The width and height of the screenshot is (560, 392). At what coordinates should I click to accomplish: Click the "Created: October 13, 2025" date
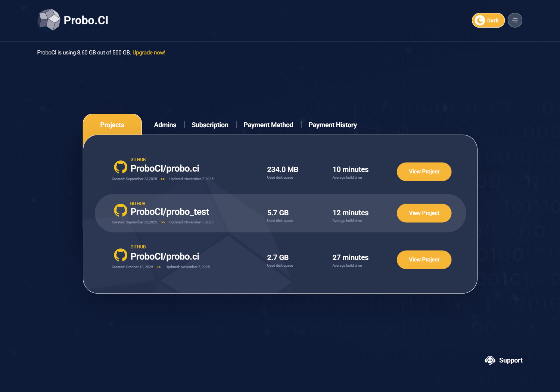point(133,267)
